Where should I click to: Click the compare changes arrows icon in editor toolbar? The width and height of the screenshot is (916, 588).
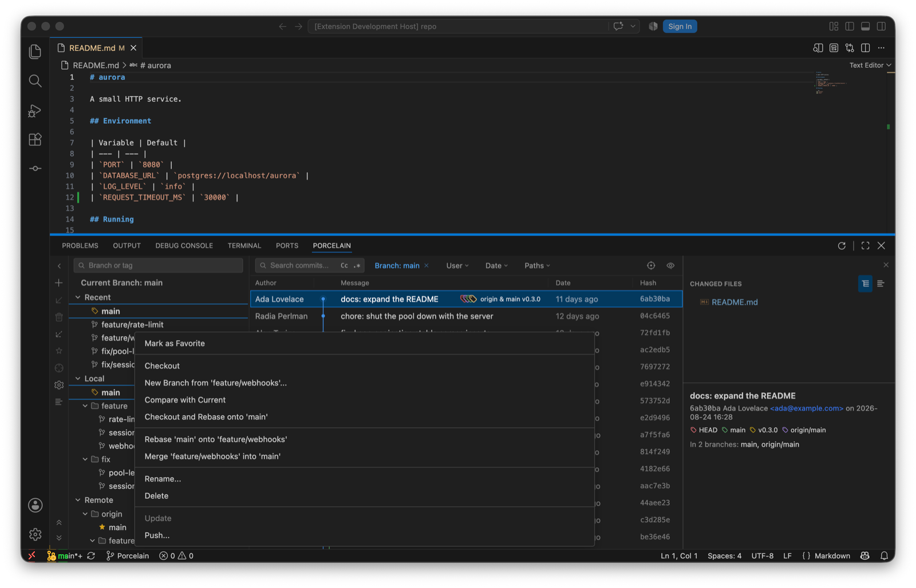(x=850, y=48)
